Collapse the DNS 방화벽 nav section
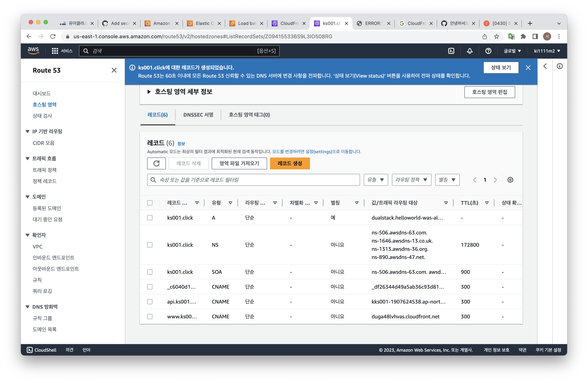 point(28,307)
